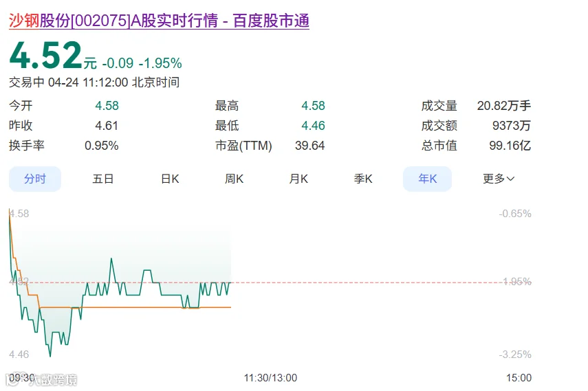Open the 沙钢股份[002075] title link
Screen dimensions: 588x391
[x=159, y=21]
